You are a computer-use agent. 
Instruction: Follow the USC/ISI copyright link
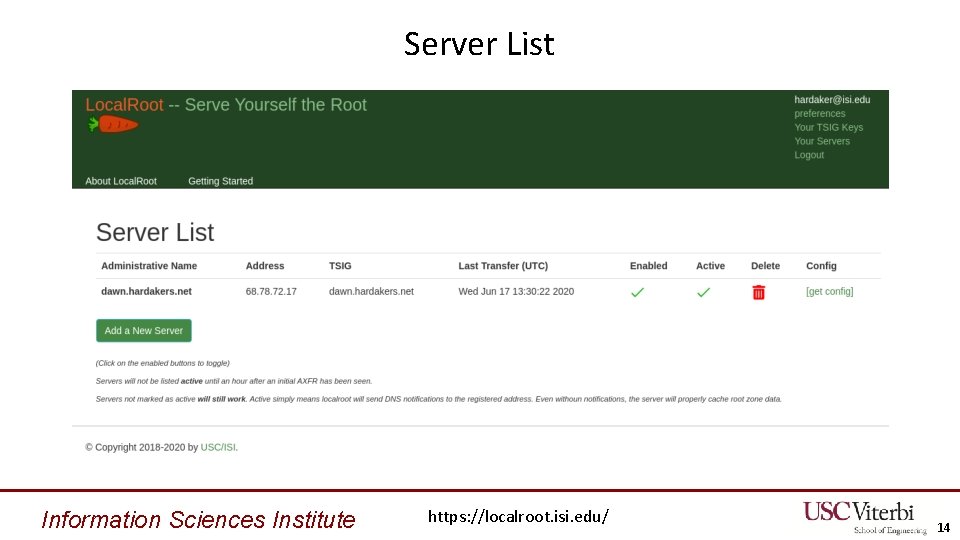[218, 448]
